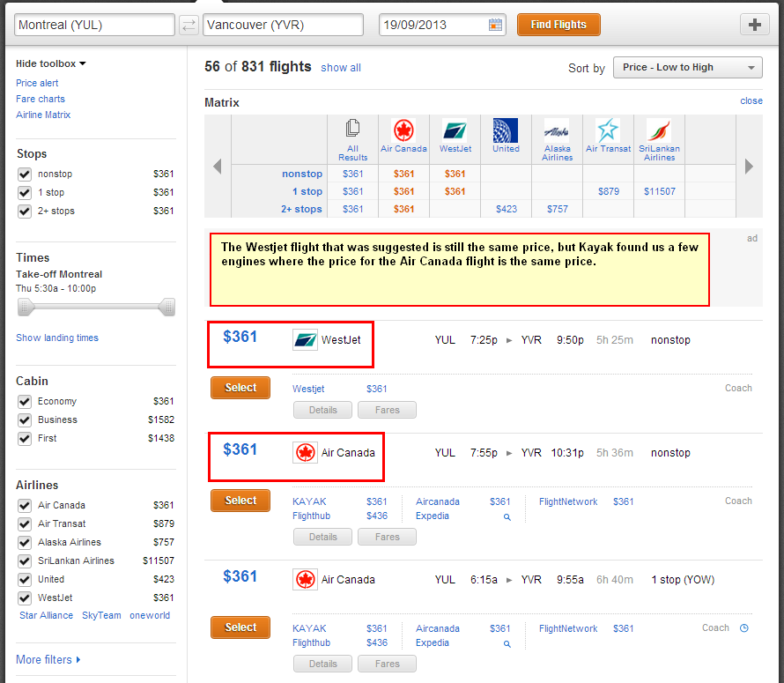Open the Fare charts tool
Viewport: 784px width, 683px height.
[x=40, y=99]
